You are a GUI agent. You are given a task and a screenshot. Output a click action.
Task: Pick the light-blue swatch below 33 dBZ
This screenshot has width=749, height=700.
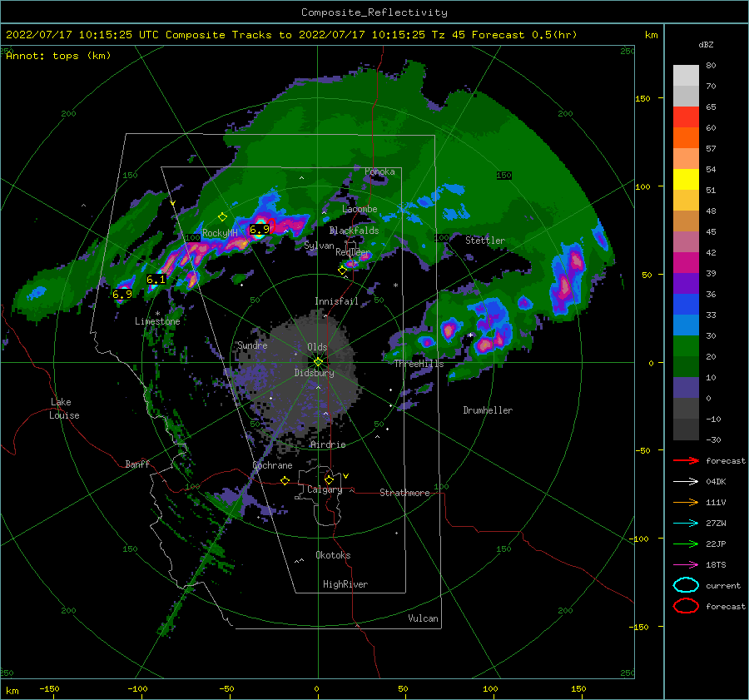click(686, 325)
